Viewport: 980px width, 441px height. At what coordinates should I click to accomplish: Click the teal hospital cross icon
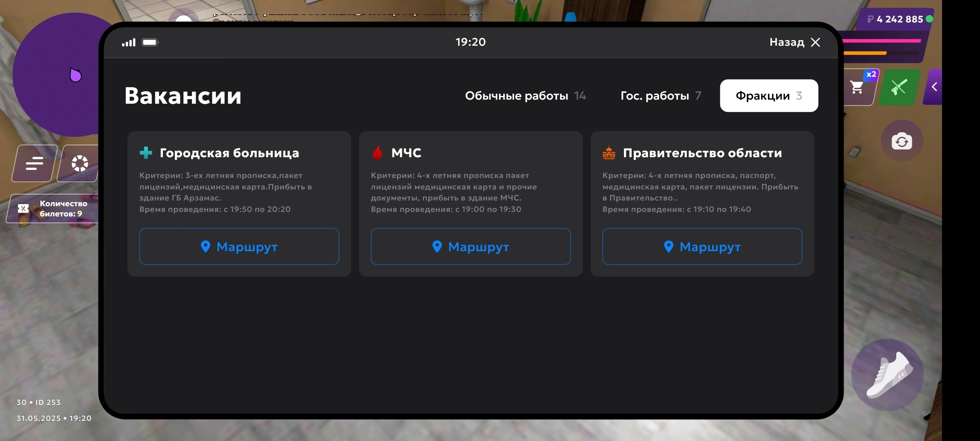[146, 153]
